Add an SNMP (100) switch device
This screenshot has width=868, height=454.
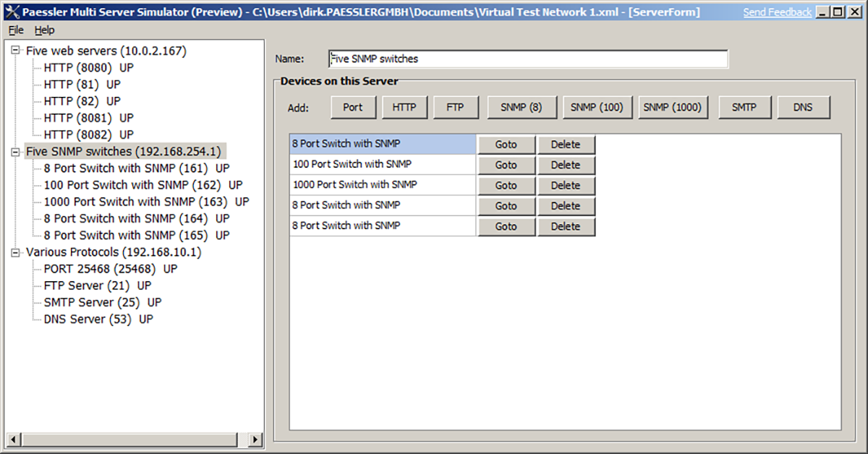tap(597, 108)
